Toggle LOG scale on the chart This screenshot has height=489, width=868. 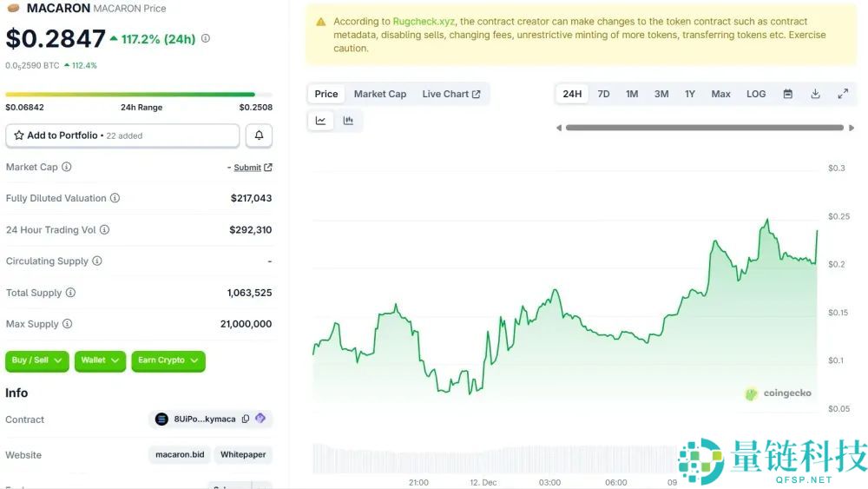click(756, 94)
